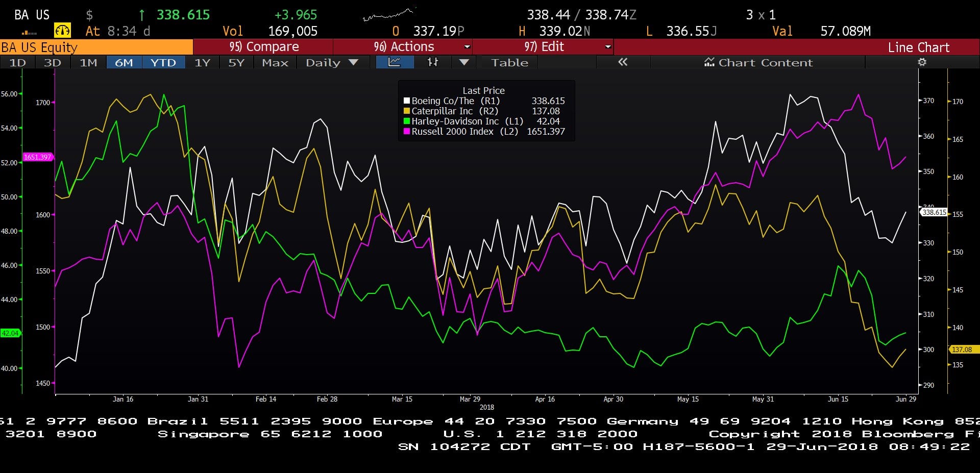Click the high price 339.02N
The image size is (980, 473).
pyautogui.click(x=565, y=31)
